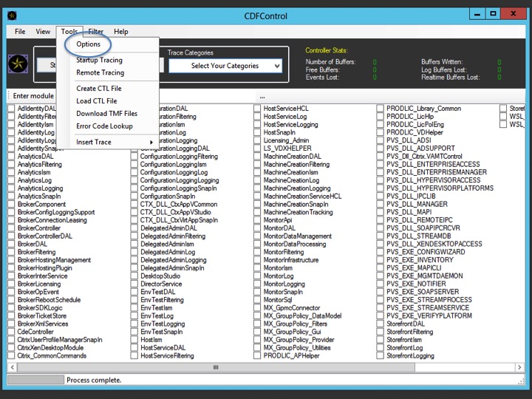532x399 pixels.
Task: Click the ellipsis button in search bar
Action: [262, 97]
